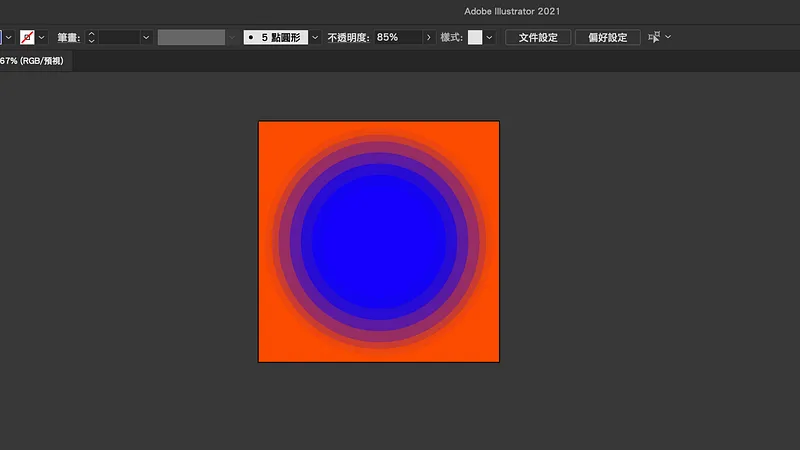Image resolution: width=800 pixels, height=450 pixels.
Task: Open the brush definition dropdown arrow
Action: 315,37
